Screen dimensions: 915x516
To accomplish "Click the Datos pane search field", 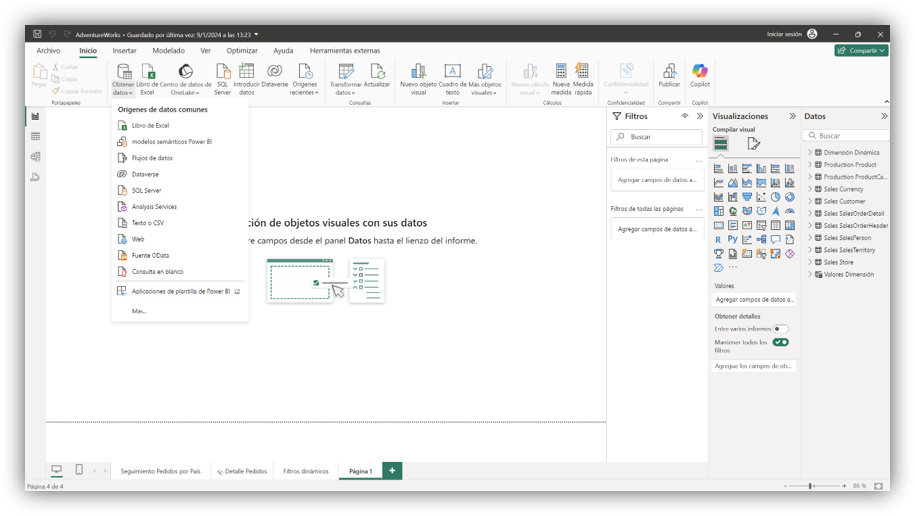I will 846,135.
